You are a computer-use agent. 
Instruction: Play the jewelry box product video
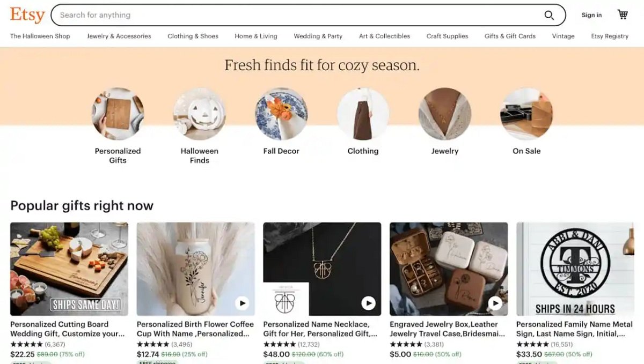coord(495,303)
